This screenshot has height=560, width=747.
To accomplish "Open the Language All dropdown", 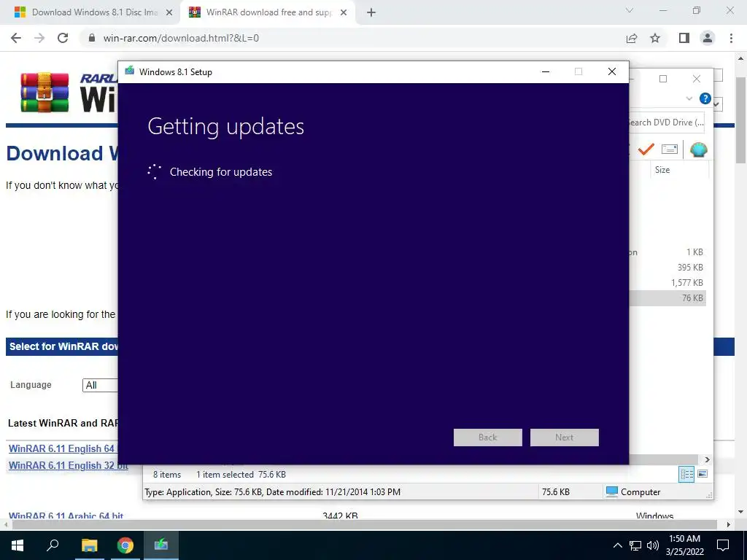I will point(100,385).
